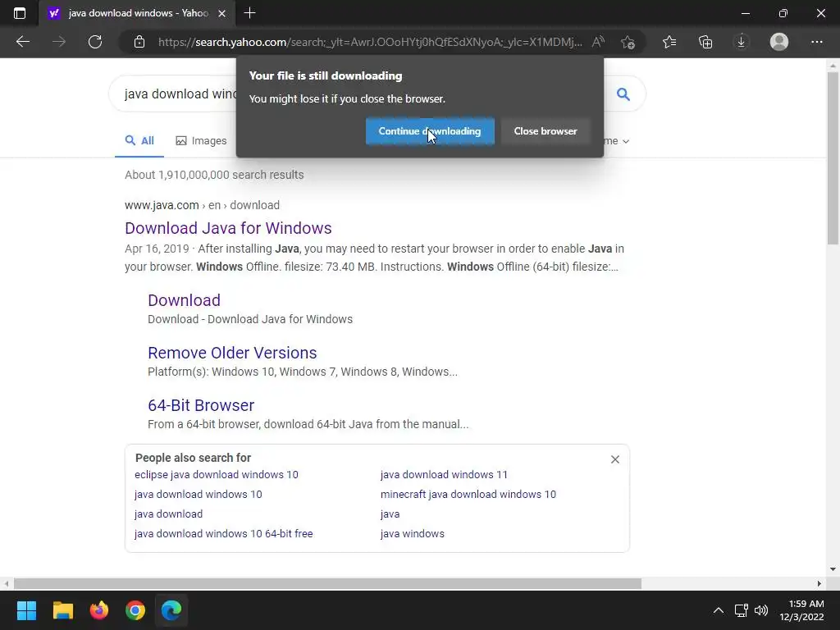
Task: Launch Google Chrome from taskbar
Action: [135, 610]
